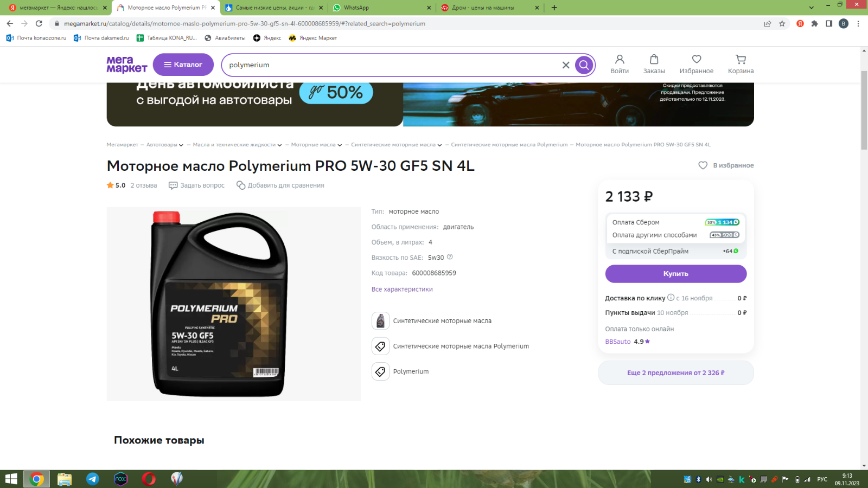Open Chrome from the taskbar
This screenshot has width=868, height=488.
point(36,479)
